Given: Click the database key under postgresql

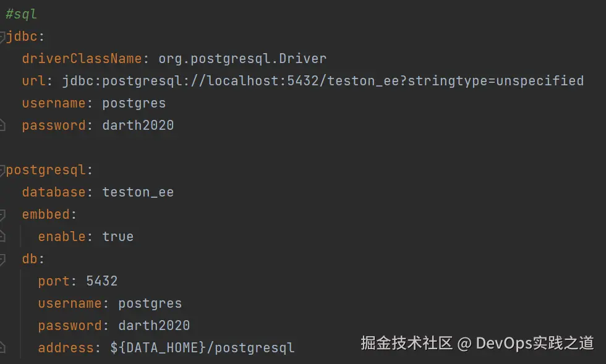Looking at the screenshot, I should pyautogui.click(x=54, y=192).
